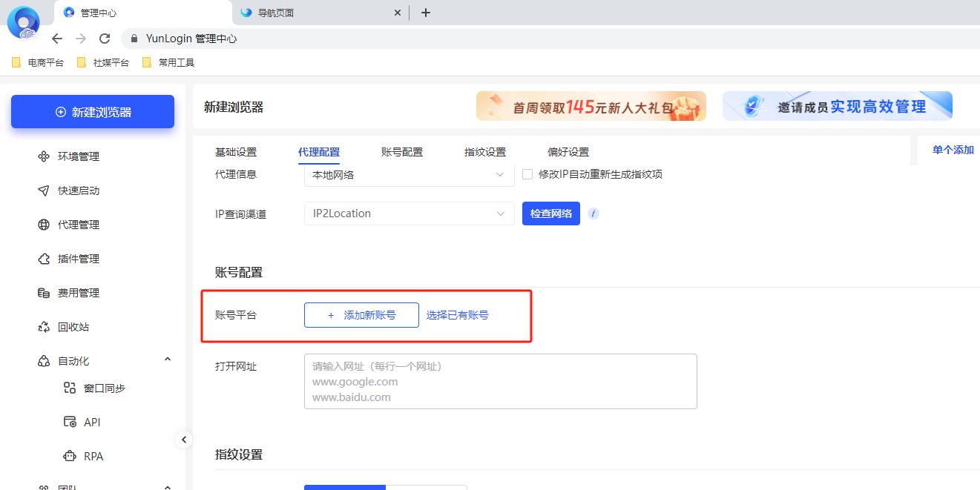Viewport: 980px width, 490px height.
Task: Collapse the left sidebar with the arrow toggle
Action: point(184,439)
